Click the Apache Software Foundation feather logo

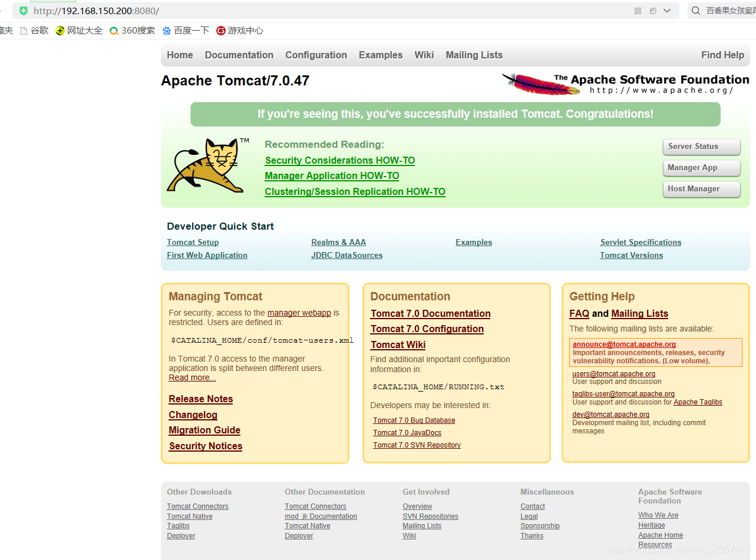tap(625, 84)
